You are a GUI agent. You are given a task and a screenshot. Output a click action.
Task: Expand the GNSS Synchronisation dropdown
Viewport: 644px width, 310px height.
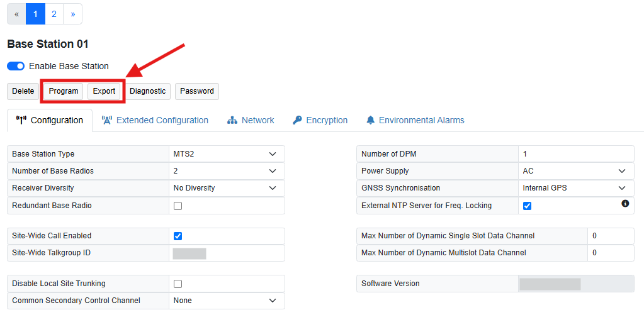pos(576,188)
